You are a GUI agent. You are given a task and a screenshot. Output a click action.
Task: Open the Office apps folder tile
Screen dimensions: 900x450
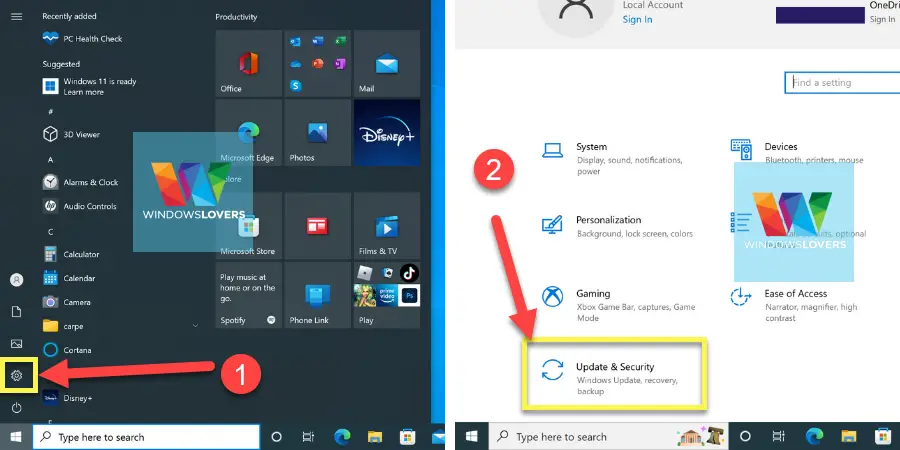[317, 63]
